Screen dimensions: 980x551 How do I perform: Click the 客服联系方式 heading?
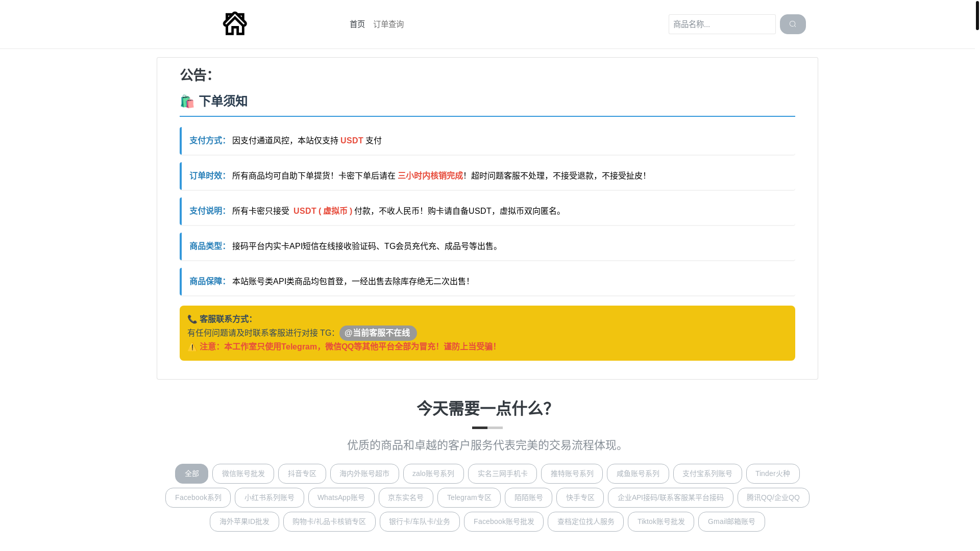tap(226, 319)
